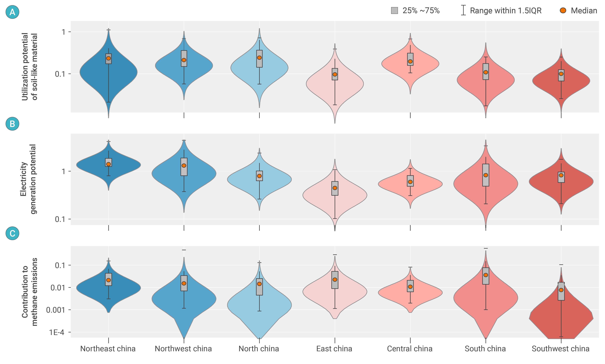Click the circular panel B badge
This screenshot has width=605, height=364.
(12, 124)
